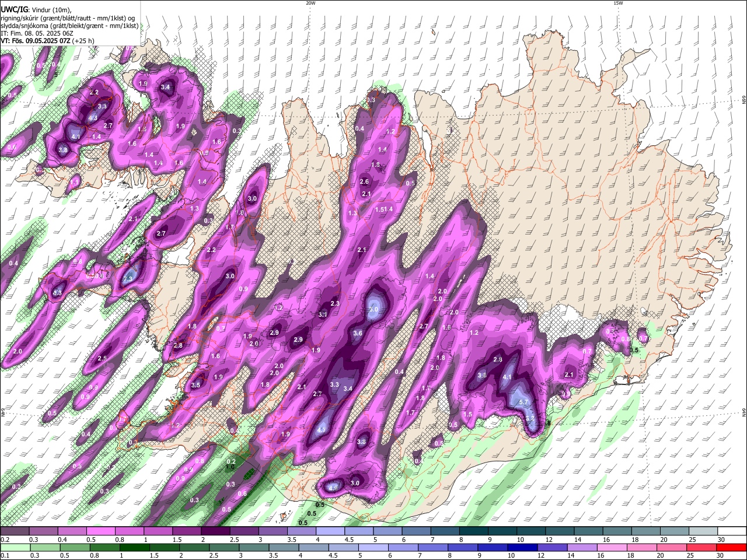Click the "rigning/skúrir" legend description line
The height and width of the screenshot is (560, 747).
67,18
